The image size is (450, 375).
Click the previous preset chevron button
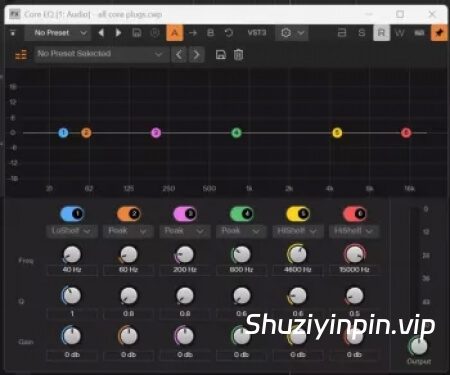click(179, 54)
